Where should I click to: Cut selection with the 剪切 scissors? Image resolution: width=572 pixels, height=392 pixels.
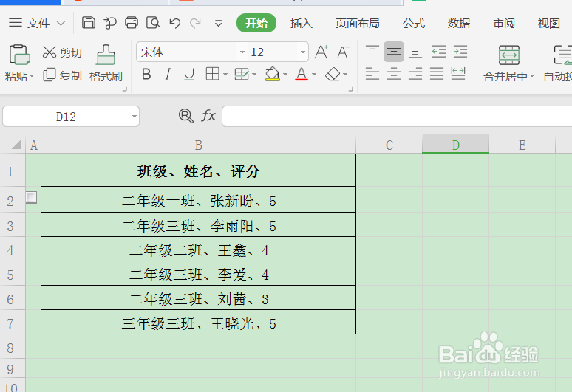61,52
